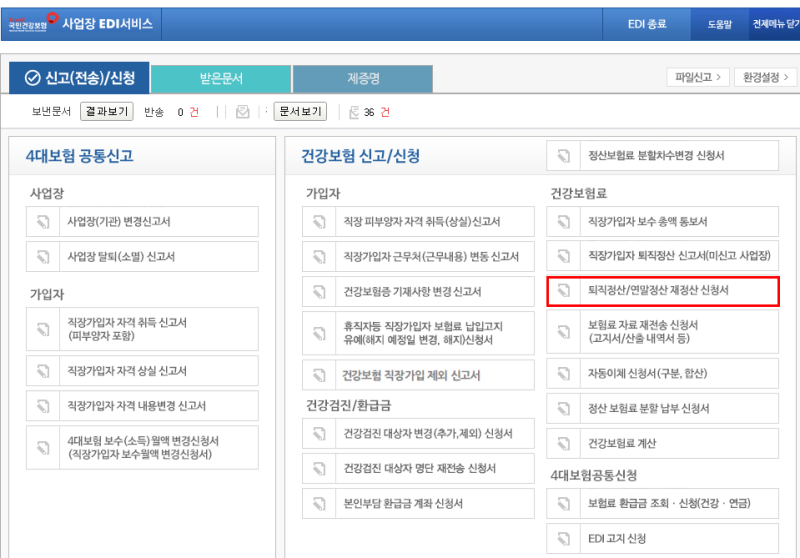This screenshot has width=800, height=558.
Task: Click the icon beside 보험료 환급금 조회·신청(건강·연금)
Action: coord(564,503)
